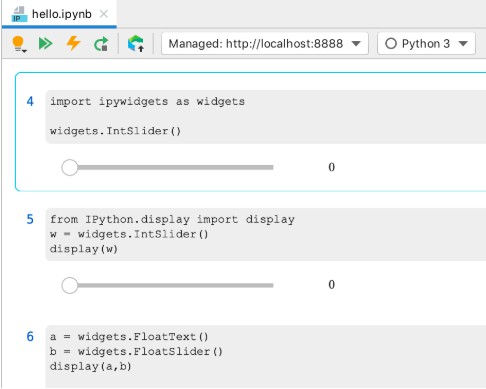Click cell 4 execution number
Image resolution: width=486 pixels, height=389 pixels.
(30, 101)
